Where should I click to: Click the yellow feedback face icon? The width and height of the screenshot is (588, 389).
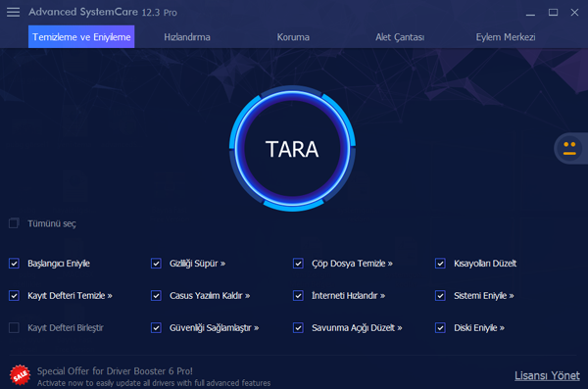(569, 148)
